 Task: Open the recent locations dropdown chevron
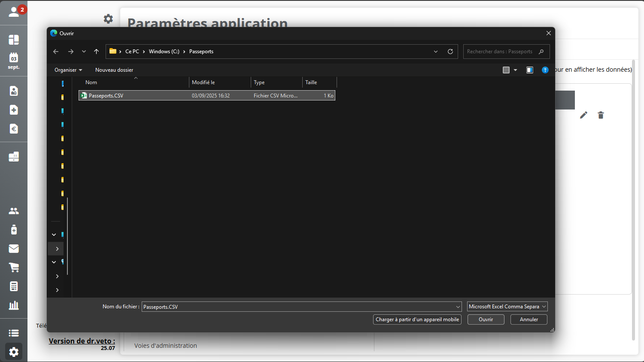point(84,52)
